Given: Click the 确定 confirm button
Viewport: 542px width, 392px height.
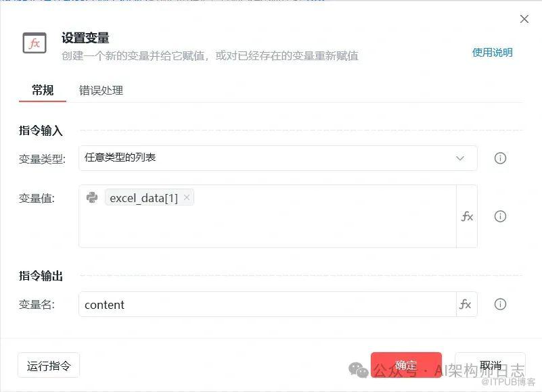Looking at the screenshot, I should [406, 365].
